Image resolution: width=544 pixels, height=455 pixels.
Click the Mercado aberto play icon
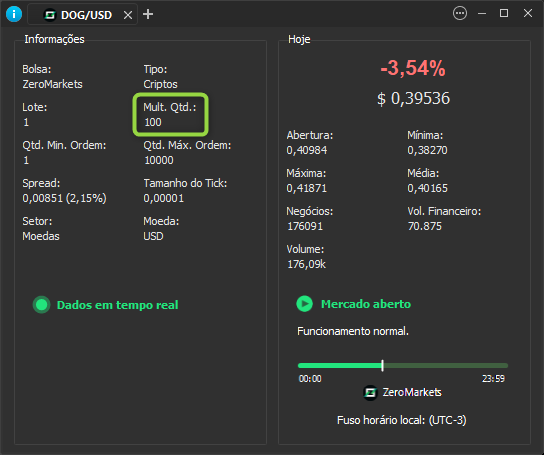tap(305, 304)
